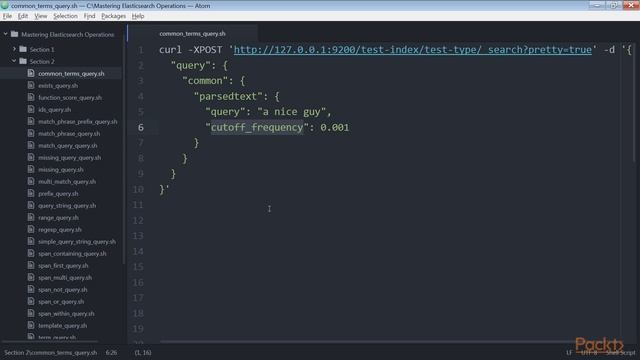Click the tree view horizontal scrollbar
Viewport: 640px width, 360px height.
coord(50,341)
